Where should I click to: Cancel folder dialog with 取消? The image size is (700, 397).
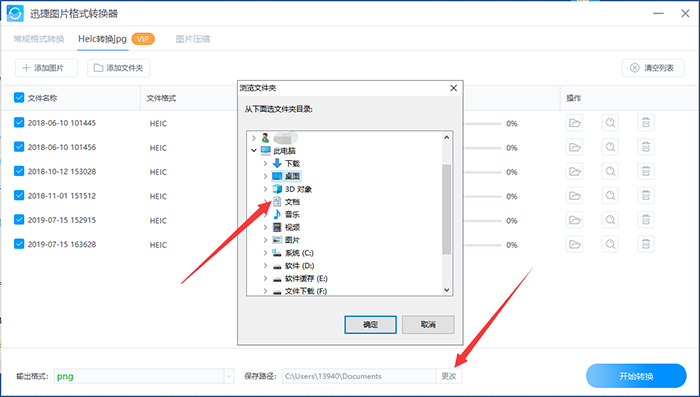[x=428, y=325]
